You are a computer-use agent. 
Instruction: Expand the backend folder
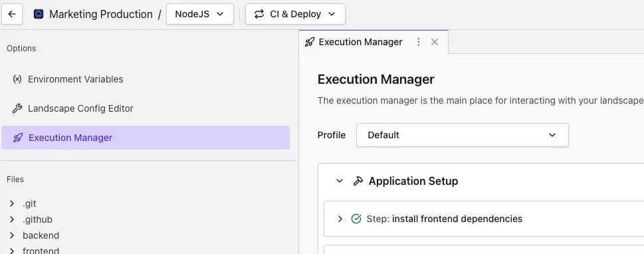click(12, 235)
